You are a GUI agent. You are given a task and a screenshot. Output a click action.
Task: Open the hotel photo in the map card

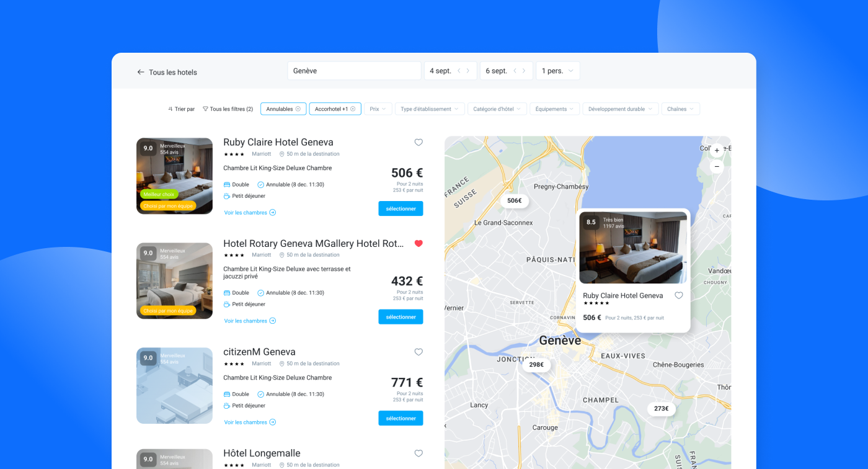(633, 248)
